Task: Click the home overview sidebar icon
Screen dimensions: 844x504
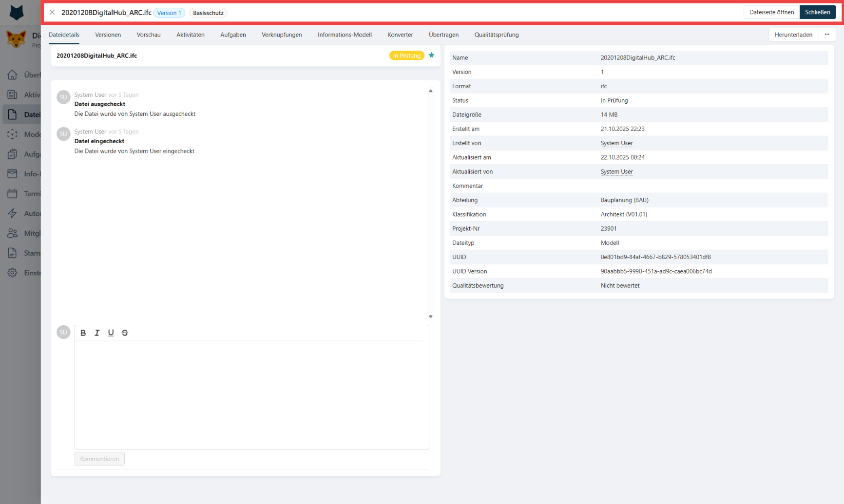Action: tap(12, 75)
